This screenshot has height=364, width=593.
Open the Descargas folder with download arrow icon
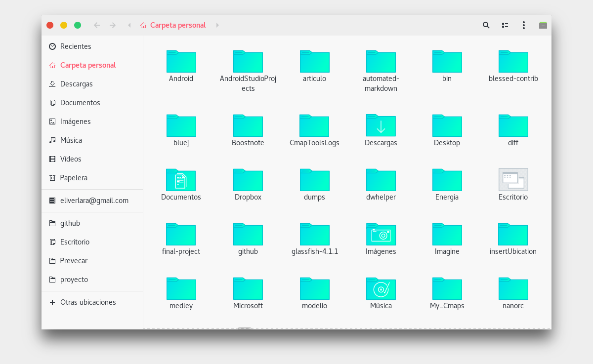381,125
